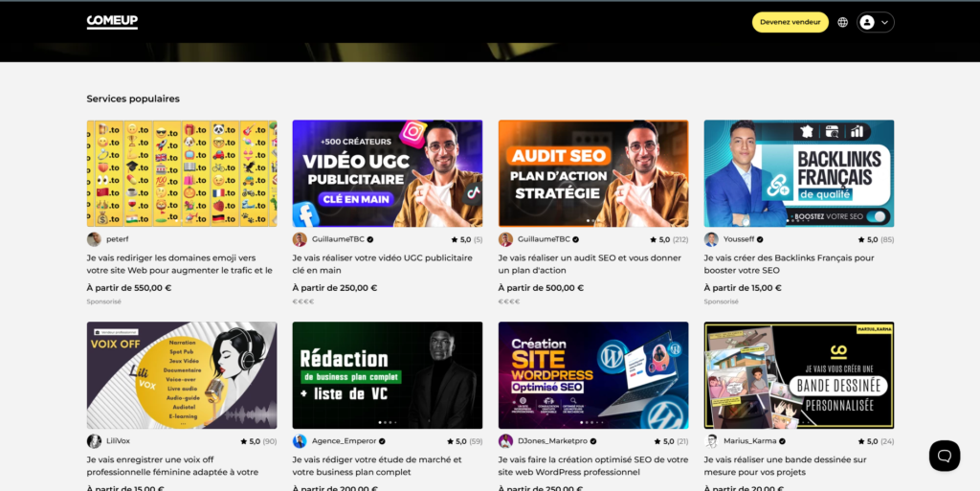Click price 'À partir de 500,00 €'
This screenshot has height=491, width=980.
[x=541, y=288]
